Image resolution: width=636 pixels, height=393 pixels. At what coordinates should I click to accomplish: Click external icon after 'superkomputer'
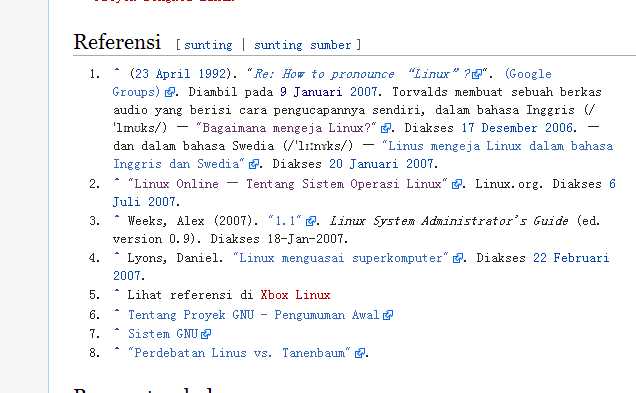tap(458, 258)
